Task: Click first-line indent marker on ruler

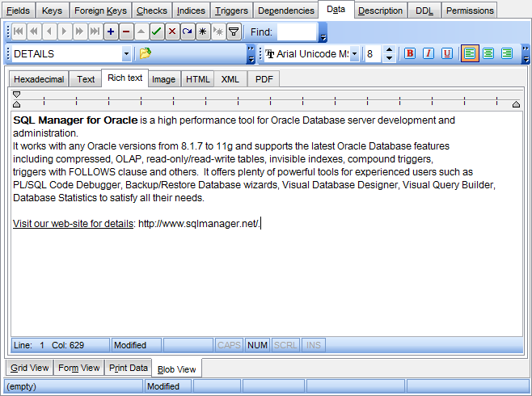Action: click(x=16, y=95)
